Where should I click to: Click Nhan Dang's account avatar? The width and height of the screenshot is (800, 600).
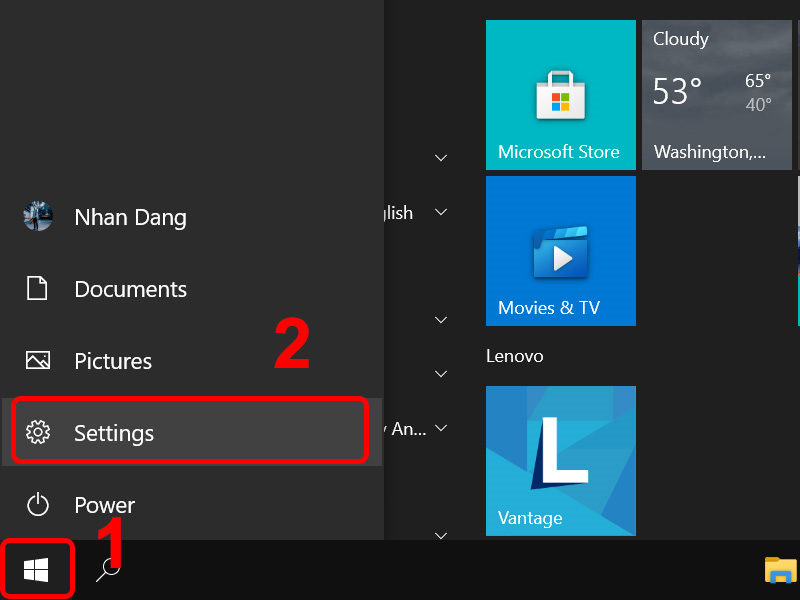(x=38, y=217)
